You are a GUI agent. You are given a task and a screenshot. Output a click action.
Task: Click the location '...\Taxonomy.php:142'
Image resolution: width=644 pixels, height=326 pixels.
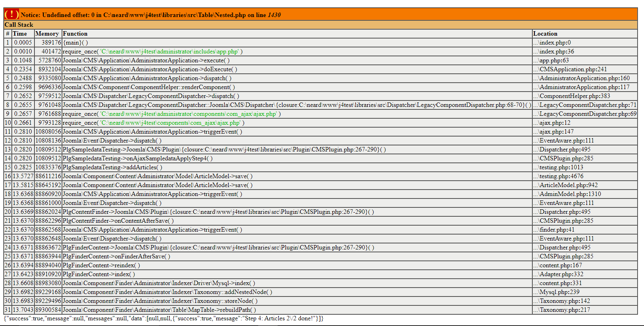561,301
